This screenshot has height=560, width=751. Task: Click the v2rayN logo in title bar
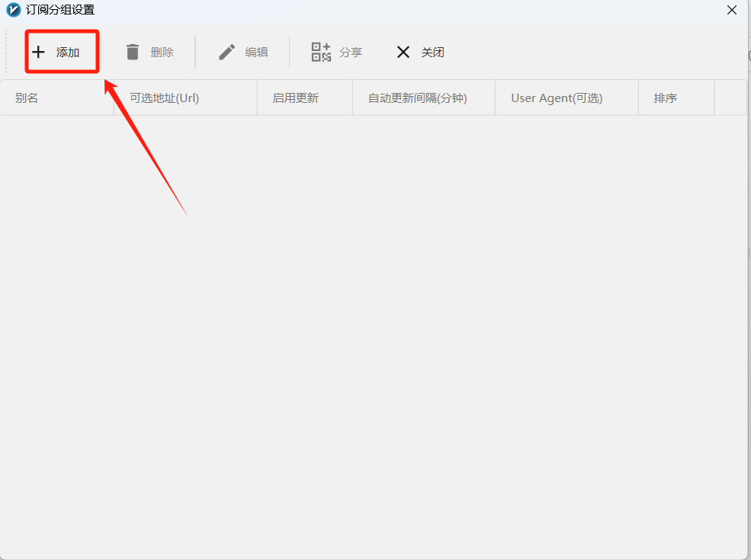tap(13, 11)
